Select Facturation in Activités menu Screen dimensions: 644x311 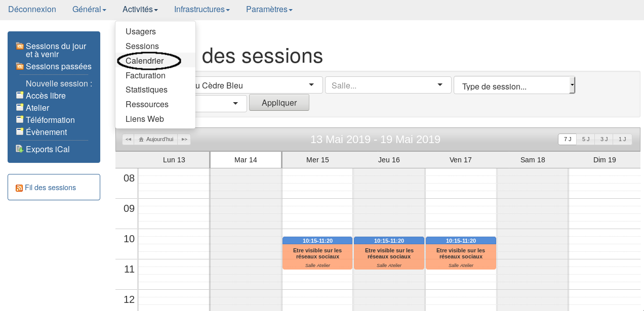coord(145,75)
